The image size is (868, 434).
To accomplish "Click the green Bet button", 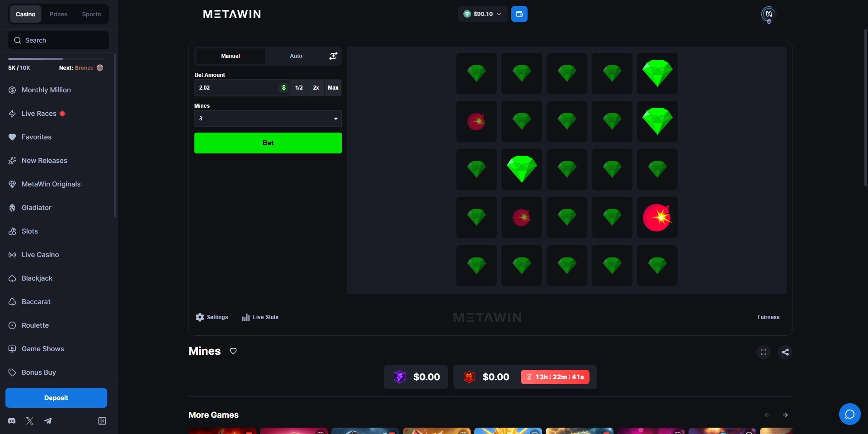I will (x=268, y=143).
